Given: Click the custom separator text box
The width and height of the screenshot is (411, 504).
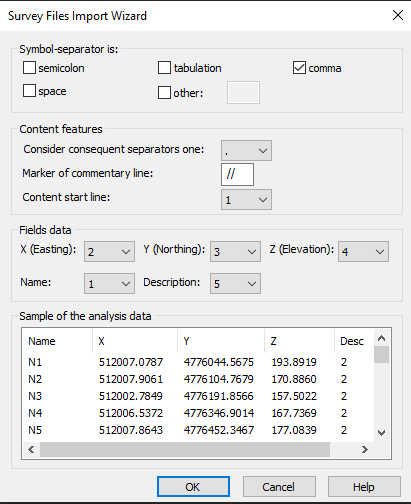Looking at the screenshot, I should [243, 92].
